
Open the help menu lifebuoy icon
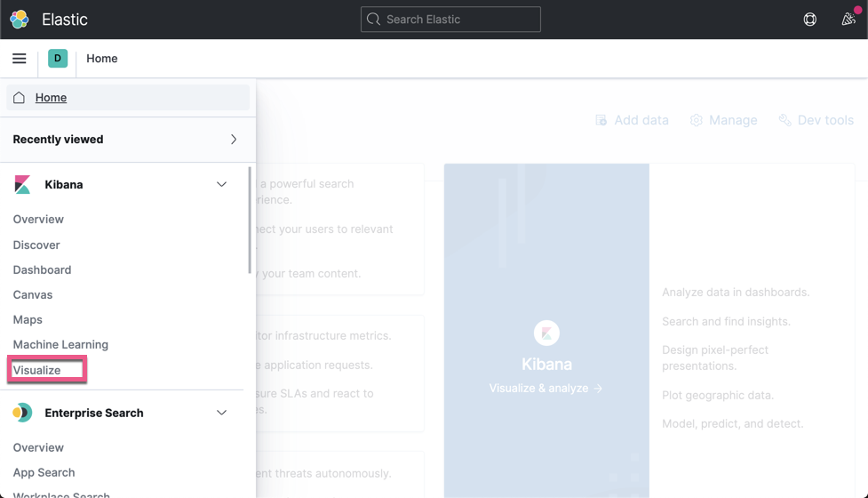[x=810, y=20]
